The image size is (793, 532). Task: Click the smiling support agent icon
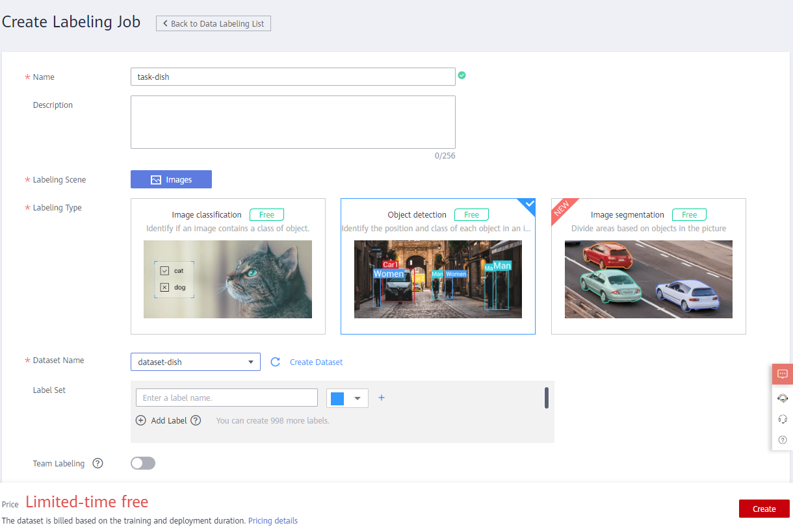click(x=783, y=398)
